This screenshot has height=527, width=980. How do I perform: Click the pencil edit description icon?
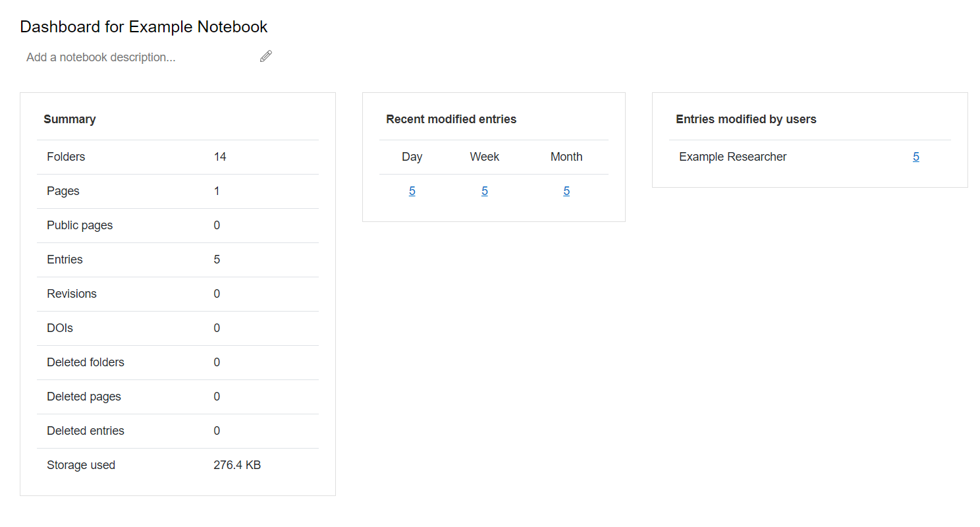pos(266,57)
